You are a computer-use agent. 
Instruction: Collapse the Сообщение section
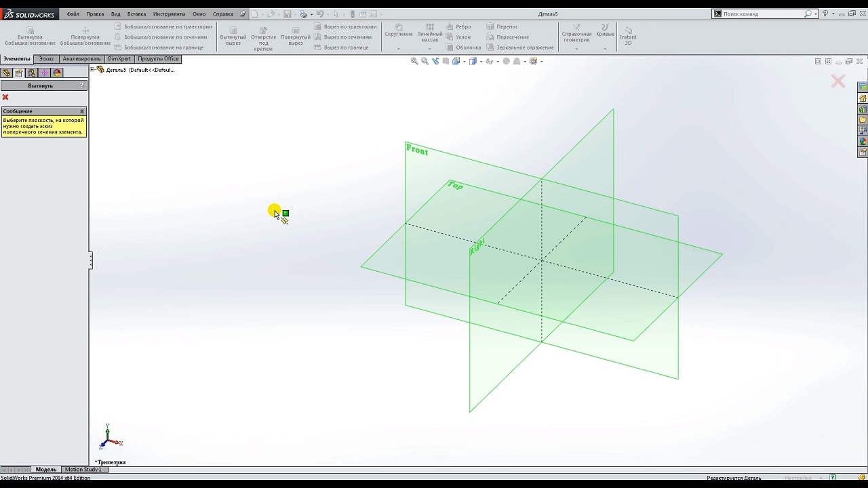82,111
